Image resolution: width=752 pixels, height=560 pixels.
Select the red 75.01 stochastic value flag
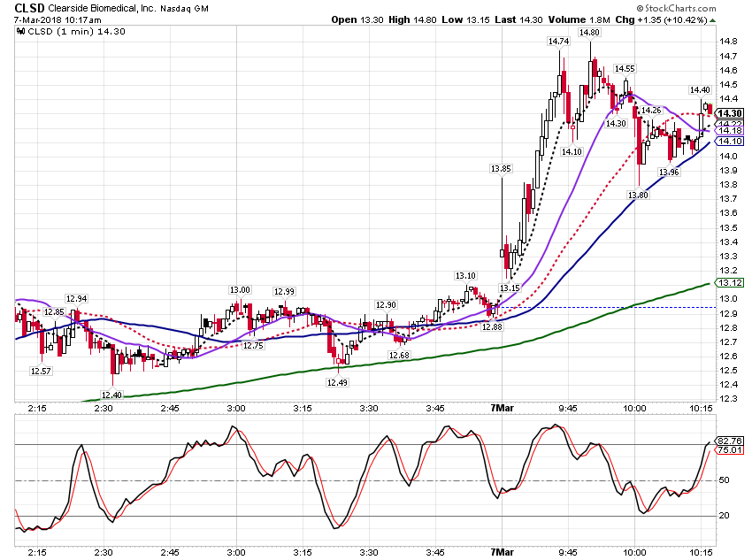point(730,449)
